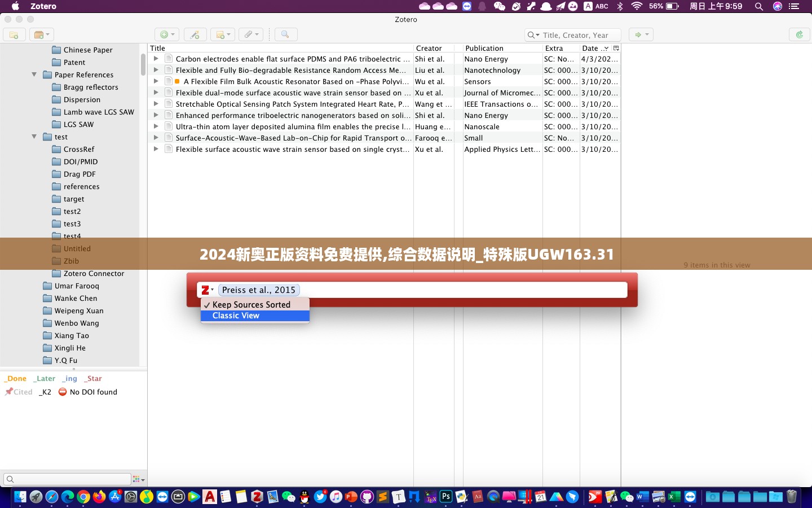Focus the Title, Creator, Year search field
Image resolution: width=812 pixels, height=508 pixels.
tap(581, 35)
